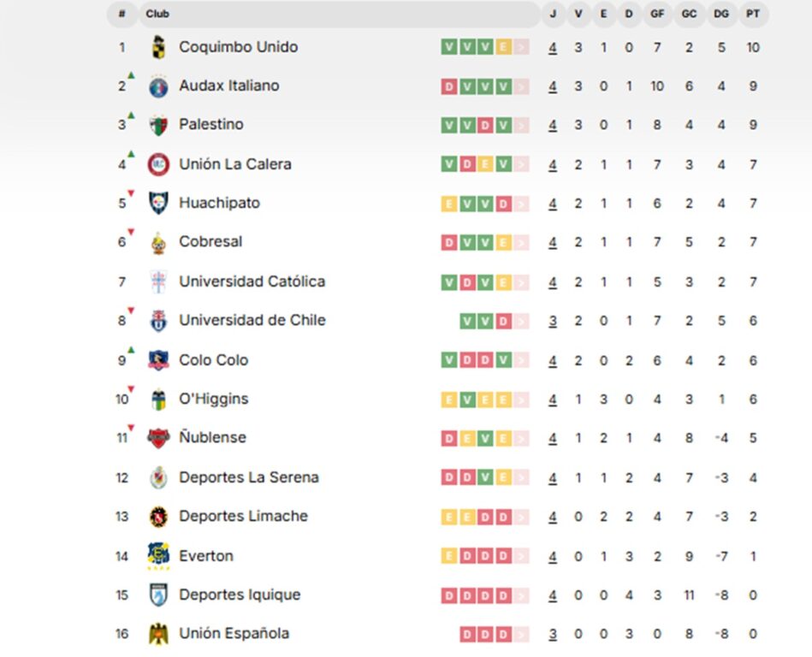
Task: Click Colo Colo's underlined matches played number
Action: (552, 359)
